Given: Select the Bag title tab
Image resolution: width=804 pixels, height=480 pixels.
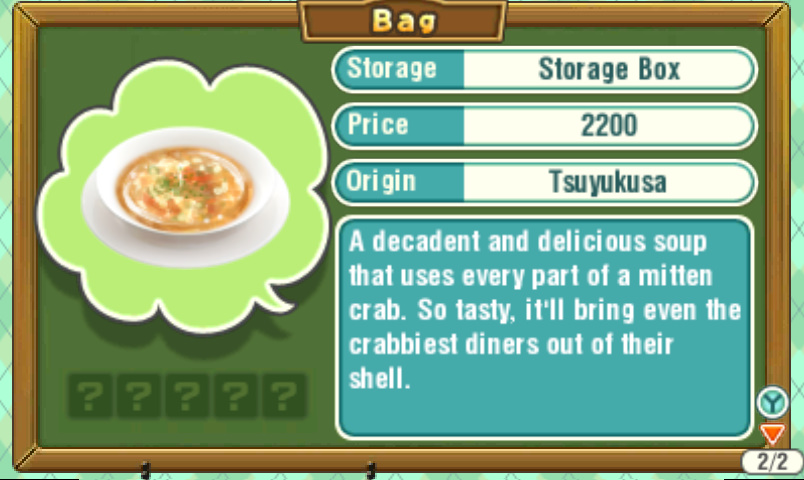Looking at the screenshot, I should 403,21.
